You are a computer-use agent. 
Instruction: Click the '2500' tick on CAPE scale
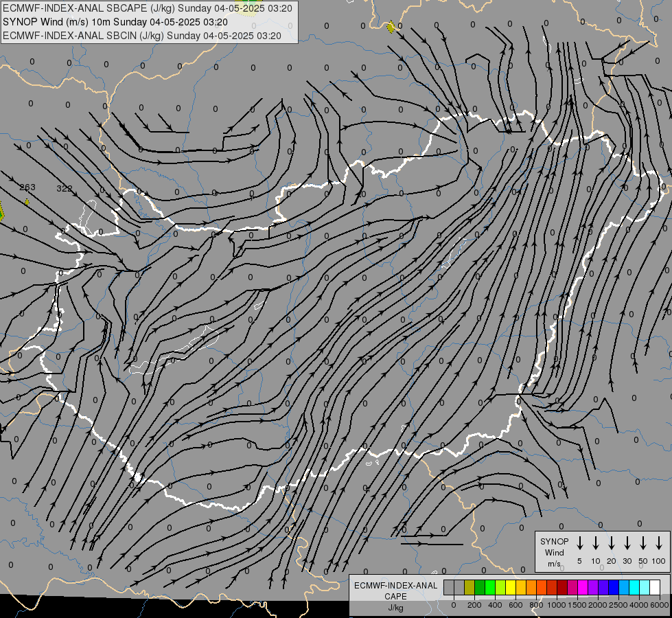coord(618,605)
